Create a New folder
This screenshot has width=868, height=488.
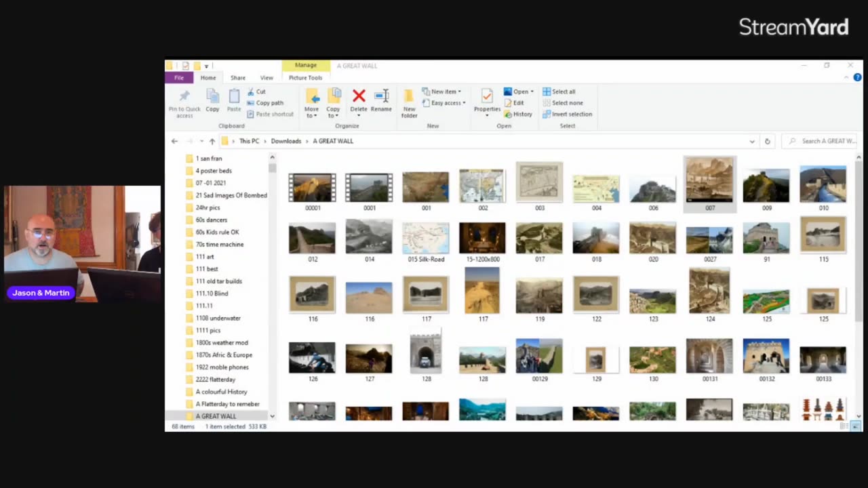pyautogui.click(x=409, y=103)
